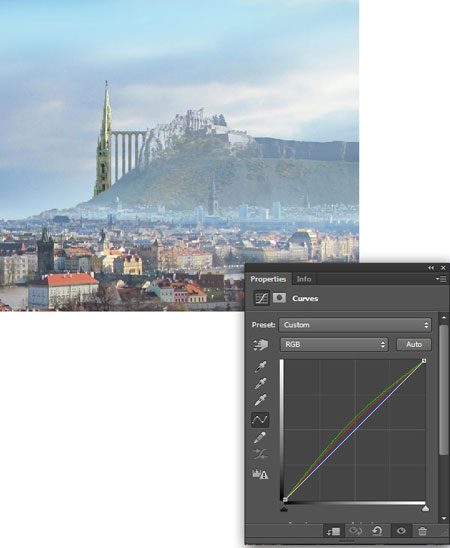
Task: Choose the pencil draw curve tool
Action: (x=260, y=437)
